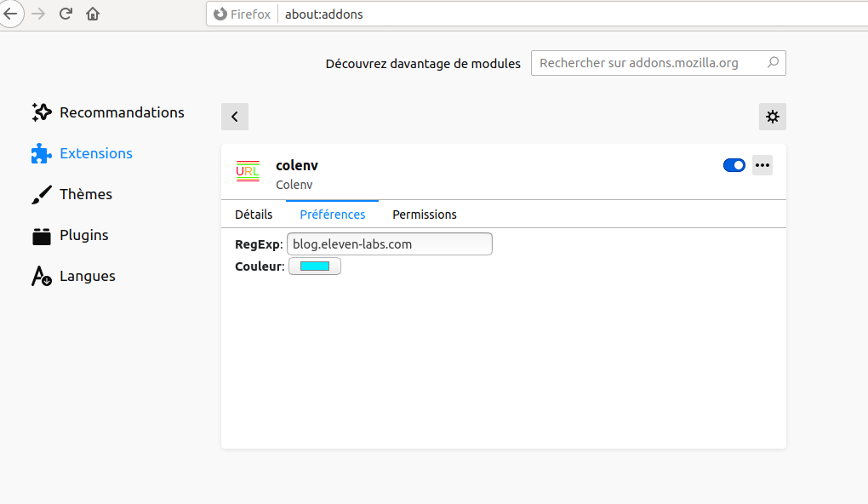Click the Extensions puzzle piece icon
Viewport: 868px width, 504px height.
[42, 153]
